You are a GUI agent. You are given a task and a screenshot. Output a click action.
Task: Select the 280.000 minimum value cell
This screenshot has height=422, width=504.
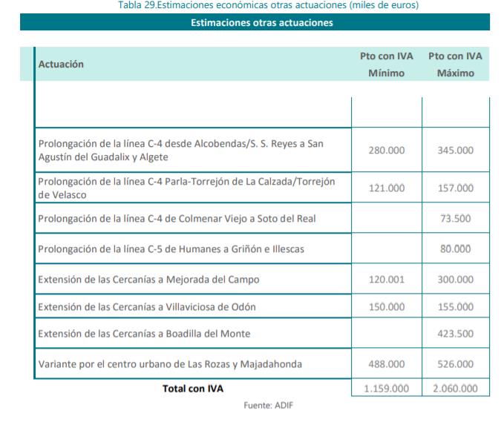386,150
